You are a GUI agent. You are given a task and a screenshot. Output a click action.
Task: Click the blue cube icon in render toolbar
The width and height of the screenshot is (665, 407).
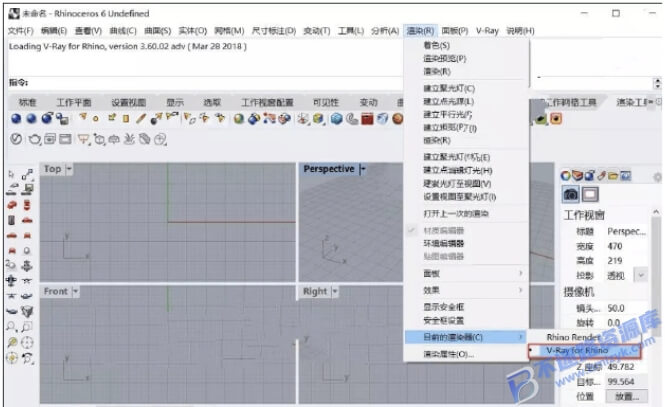[x=336, y=119]
